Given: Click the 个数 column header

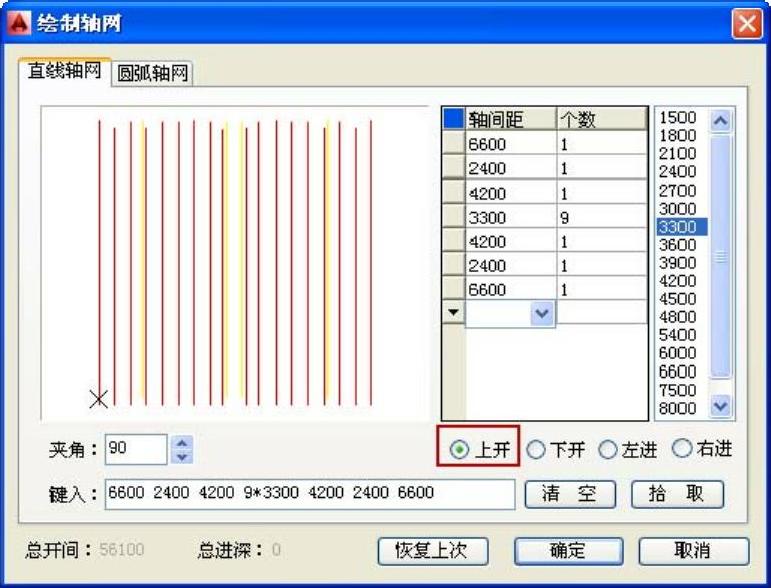Looking at the screenshot, I should [x=602, y=119].
